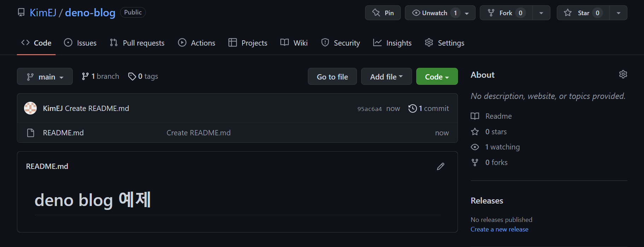Expand the Star lists dropdown arrow

click(618, 13)
